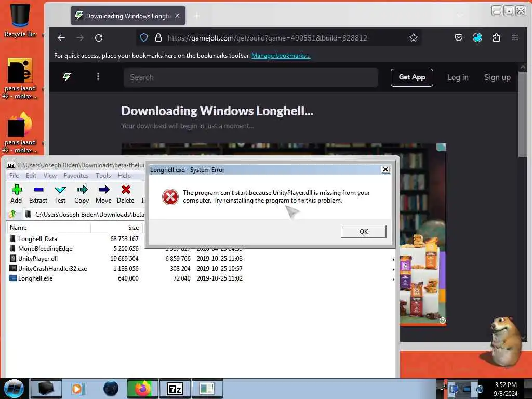Screen dimensions: 532x399
Task: Bookmark this page with the star icon
Action: click(x=413, y=37)
